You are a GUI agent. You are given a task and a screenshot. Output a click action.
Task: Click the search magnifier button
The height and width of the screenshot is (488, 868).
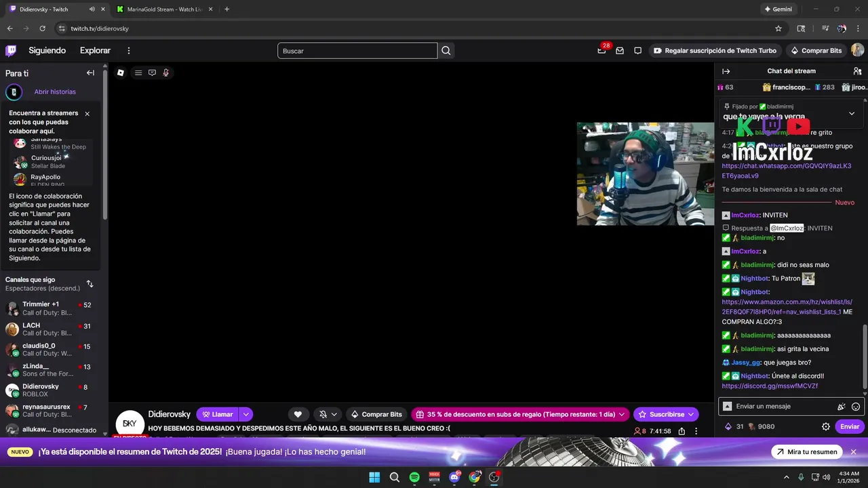tap(446, 51)
